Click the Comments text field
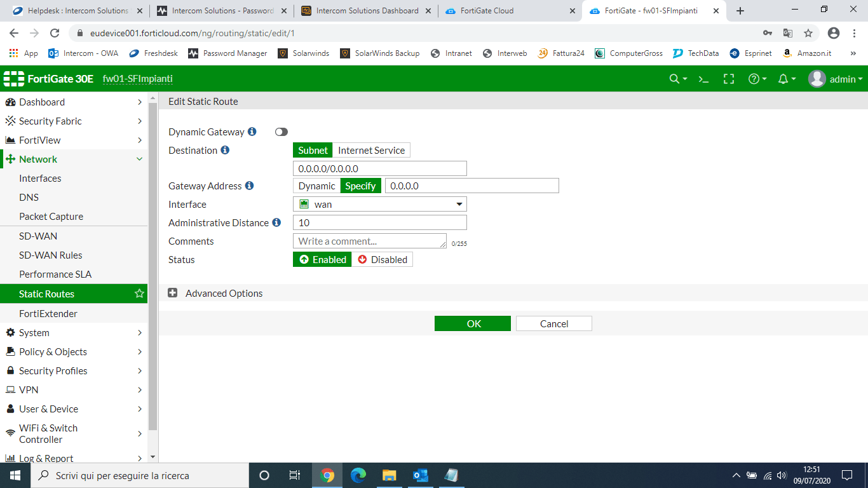Viewport: 868px width, 488px height. [x=369, y=241]
